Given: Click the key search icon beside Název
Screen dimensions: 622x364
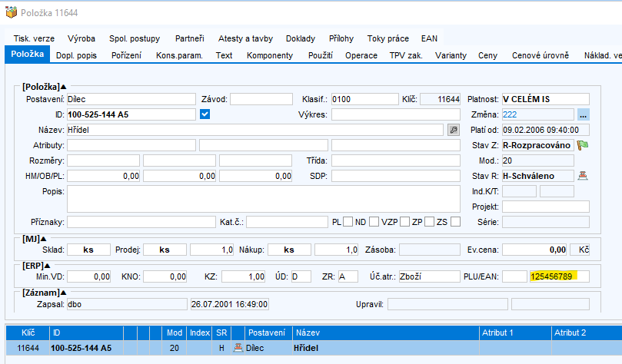Looking at the screenshot, I should (x=454, y=130).
